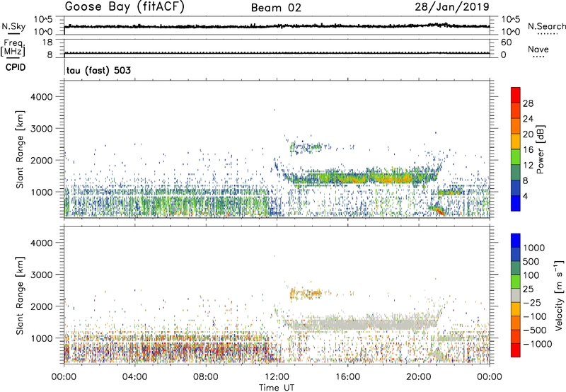Click the Goose Bay (fitACF) title

coord(125,7)
